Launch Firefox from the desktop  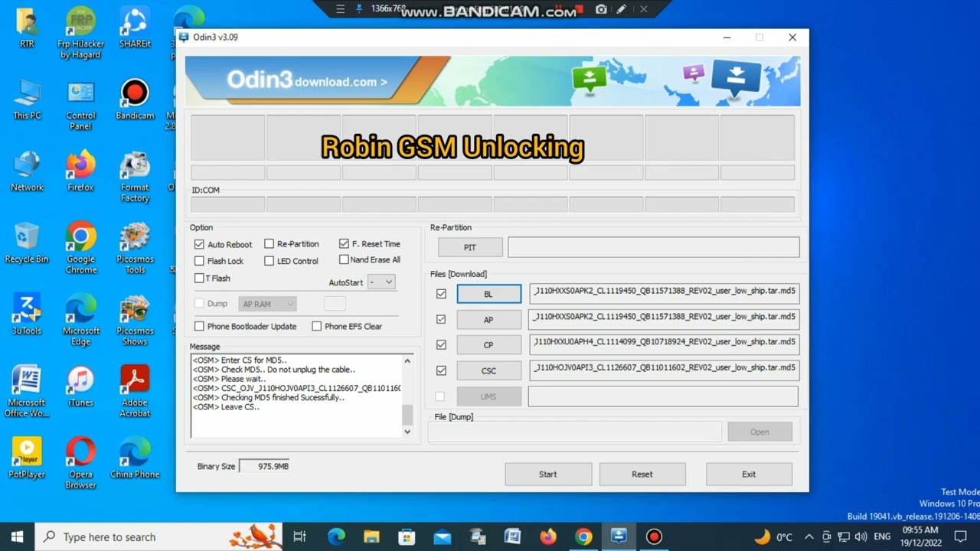pyautogui.click(x=80, y=171)
